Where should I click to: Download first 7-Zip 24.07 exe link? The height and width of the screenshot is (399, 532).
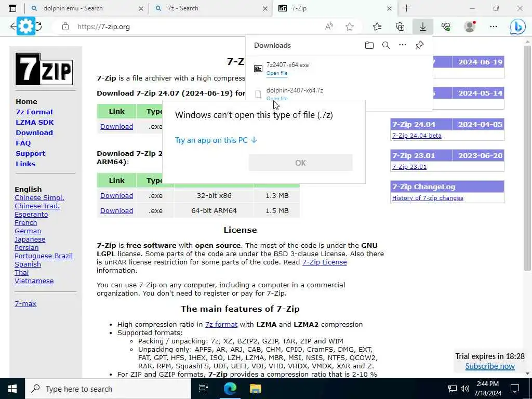pos(116,127)
